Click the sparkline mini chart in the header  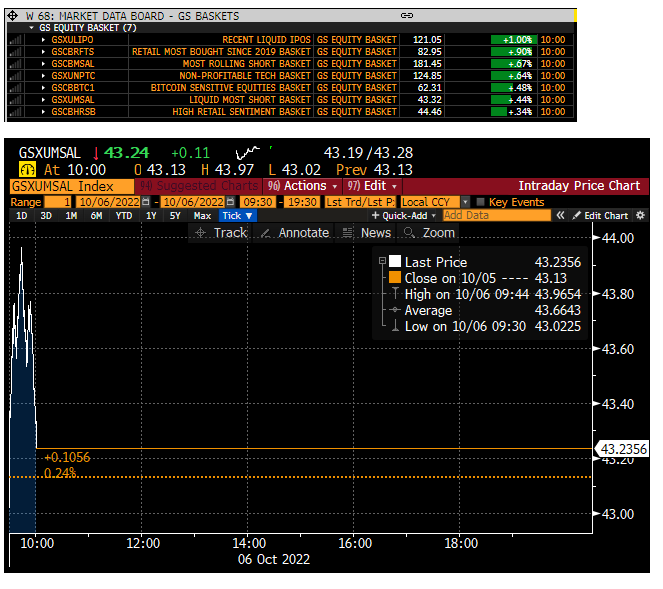pos(248,153)
